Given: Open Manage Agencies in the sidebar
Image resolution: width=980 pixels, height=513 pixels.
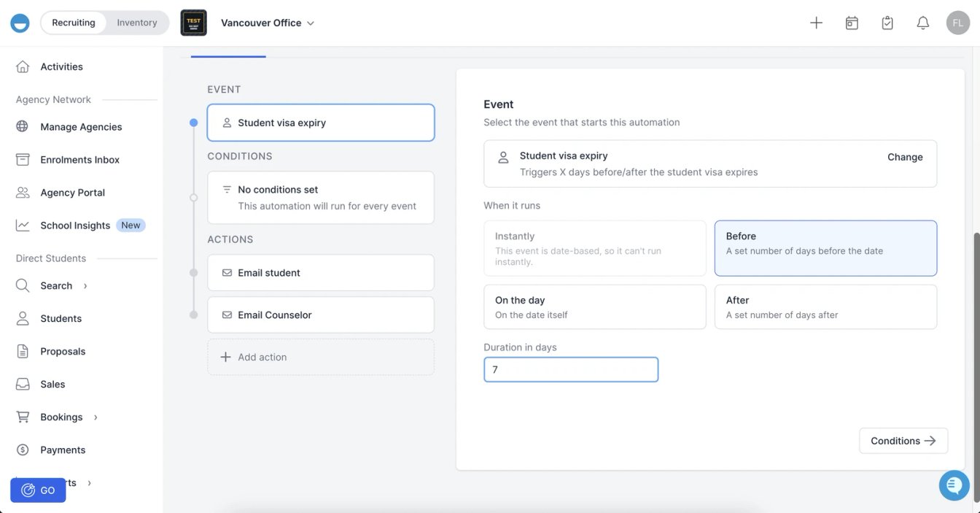Looking at the screenshot, I should pos(81,126).
